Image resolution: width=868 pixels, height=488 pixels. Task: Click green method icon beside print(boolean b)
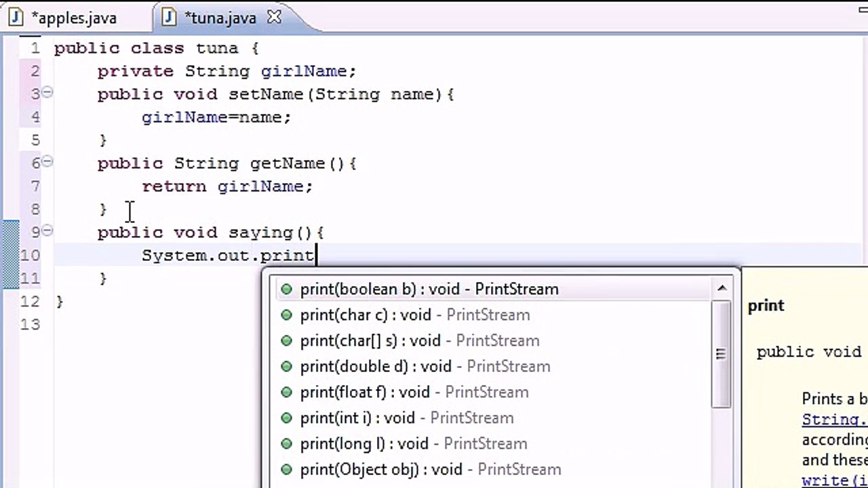[286, 289]
